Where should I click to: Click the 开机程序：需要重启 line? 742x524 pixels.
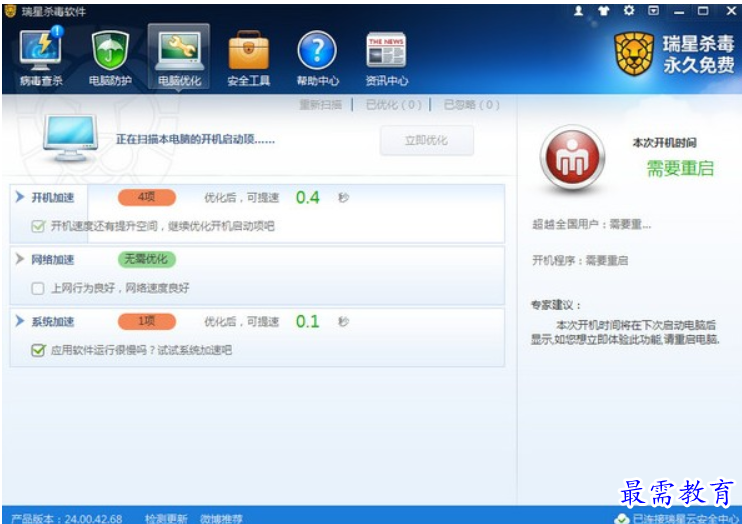580,260
